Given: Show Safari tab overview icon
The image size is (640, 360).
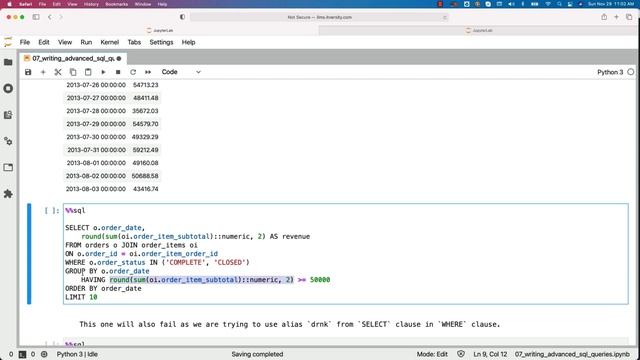Looking at the screenshot, I should coord(629,17).
